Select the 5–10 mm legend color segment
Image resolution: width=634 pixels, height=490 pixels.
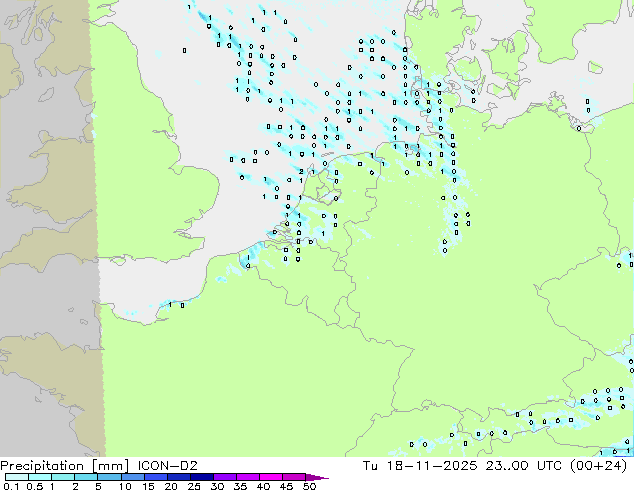[109, 477]
